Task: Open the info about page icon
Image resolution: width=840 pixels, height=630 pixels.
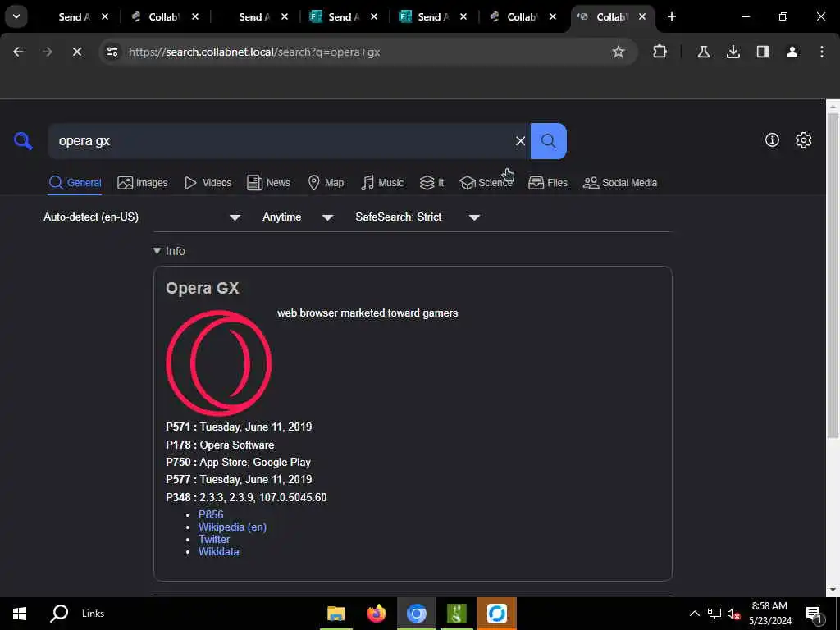Action: click(x=772, y=139)
